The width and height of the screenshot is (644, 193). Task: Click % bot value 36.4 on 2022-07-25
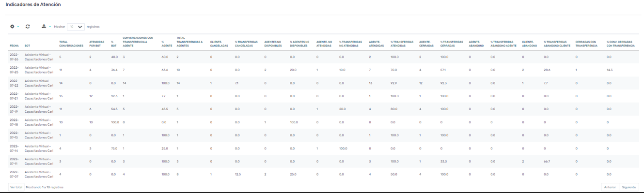[x=114, y=70]
